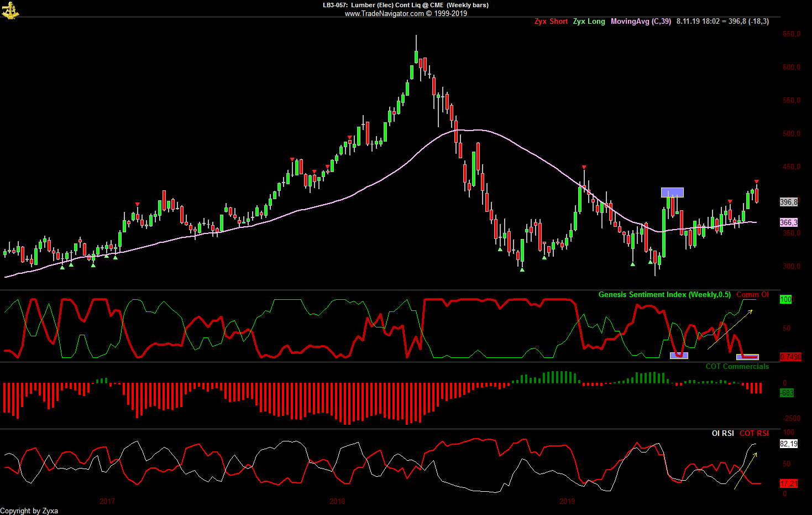Click the COT Commercials indicator label
The image size is (812, 515).
click(737, 367)
